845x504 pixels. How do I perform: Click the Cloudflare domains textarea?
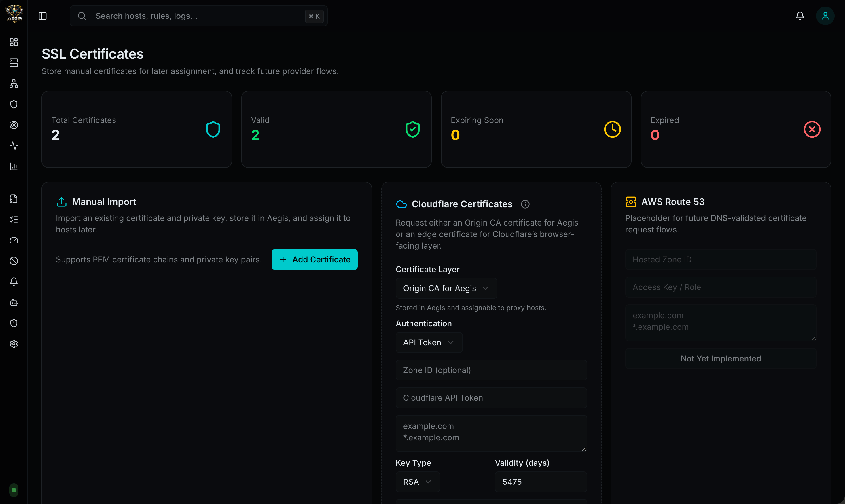(x=491, y=433)
